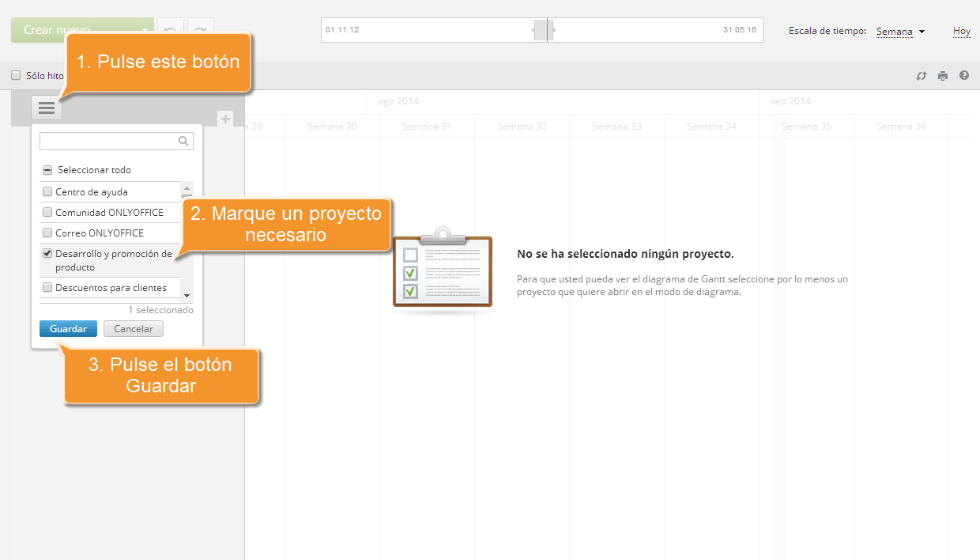Click the sep 2014 month label
Screen dimensions: 980x560
pos(791,101)
